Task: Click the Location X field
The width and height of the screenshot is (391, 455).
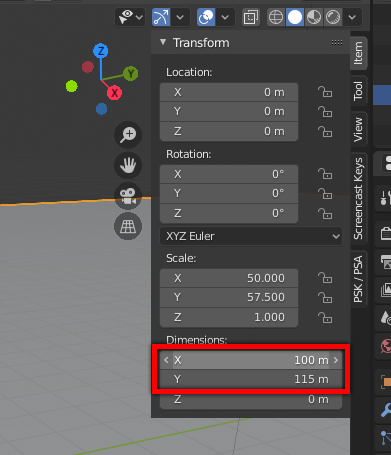Action: click(x=229, y=92)
